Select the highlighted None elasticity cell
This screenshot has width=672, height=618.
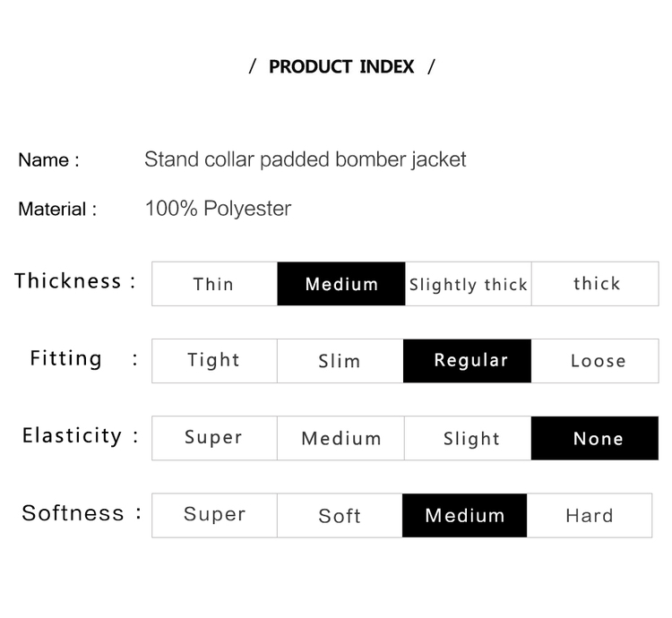tap(595, 438)
